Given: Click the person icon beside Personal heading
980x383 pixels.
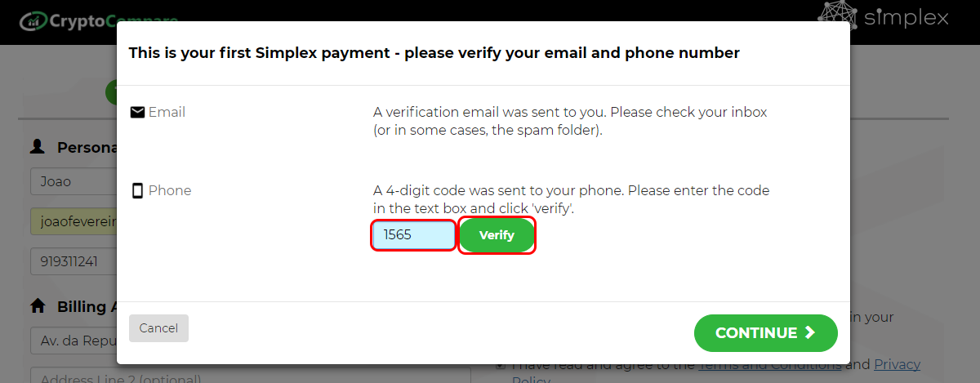Looking at the screenshot, I should coord(37,146).
